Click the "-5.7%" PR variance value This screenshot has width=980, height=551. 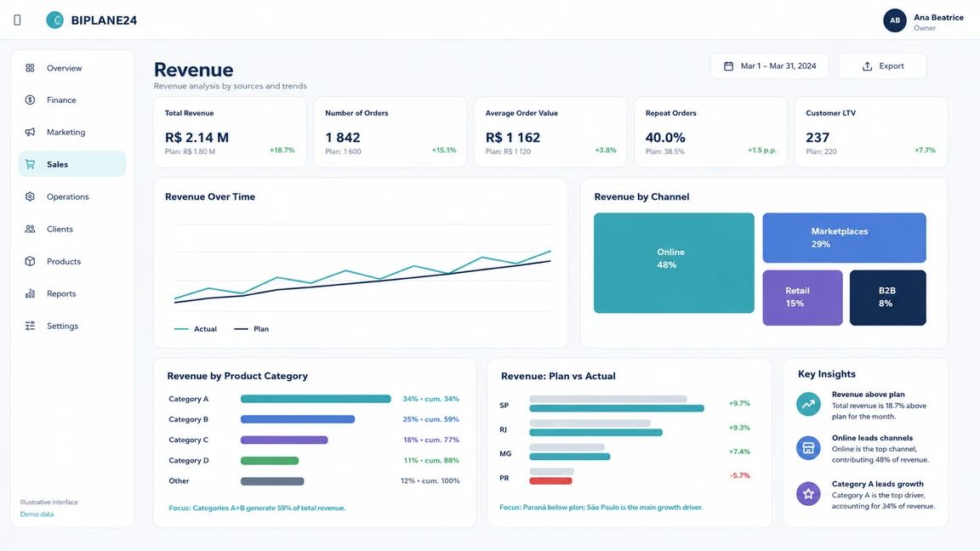pyautogui.click(x=740, y=476)
